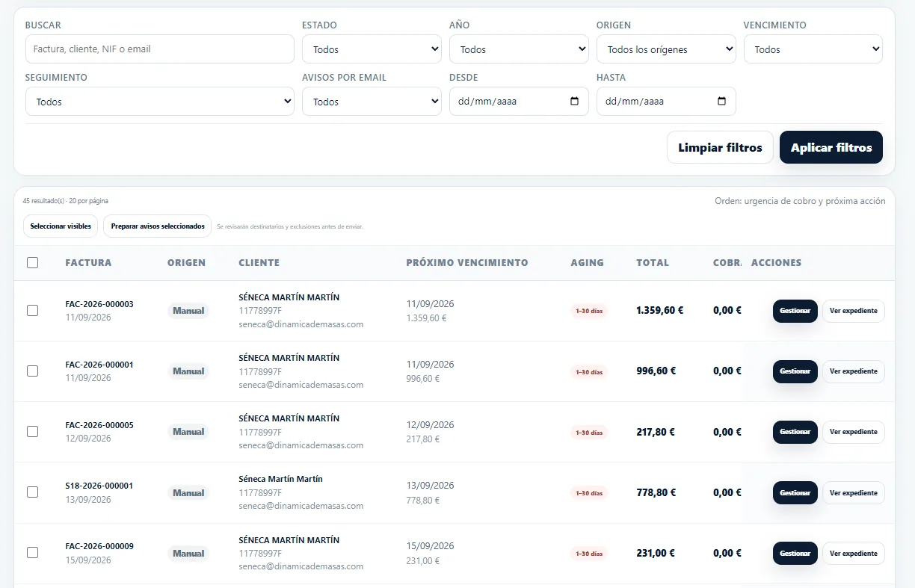Click Gestionar for invoice FAC-2026-000003
This screenshot has width=915, height=588.
click(x=795, y=311)
